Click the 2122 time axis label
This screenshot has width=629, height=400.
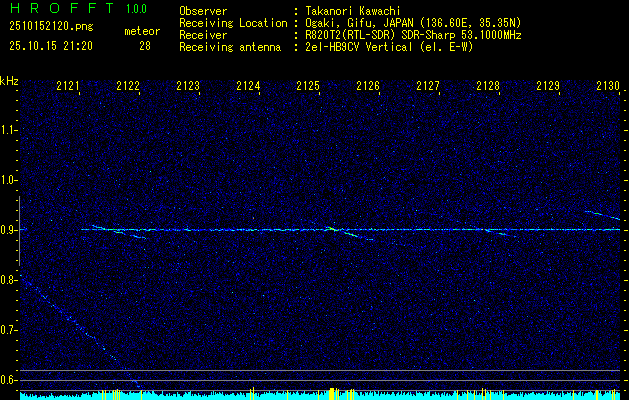point(128,85)
